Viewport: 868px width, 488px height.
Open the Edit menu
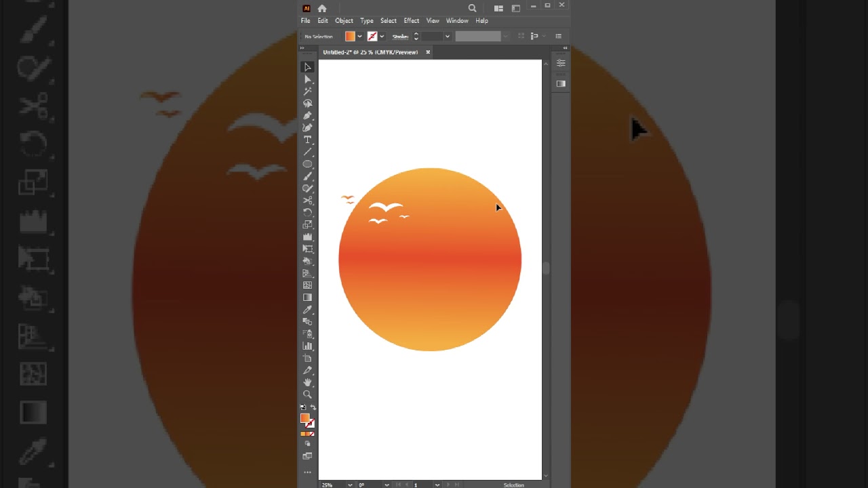click(323, 21)
